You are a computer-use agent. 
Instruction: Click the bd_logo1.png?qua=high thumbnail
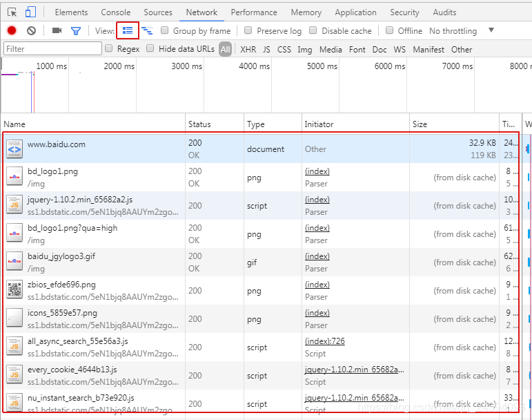(14, 233)
